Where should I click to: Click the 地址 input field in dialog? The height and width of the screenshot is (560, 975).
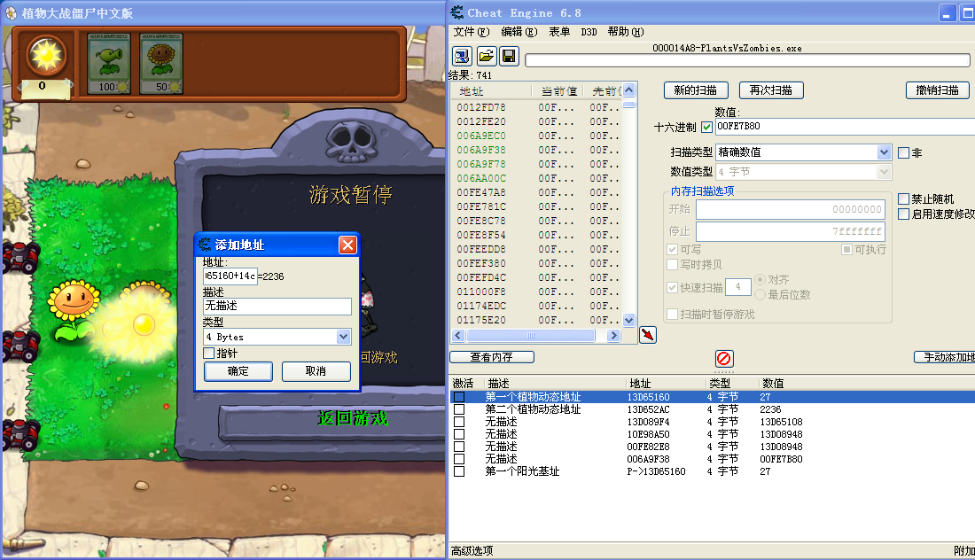pyautogui.click(x=230, y=276)
